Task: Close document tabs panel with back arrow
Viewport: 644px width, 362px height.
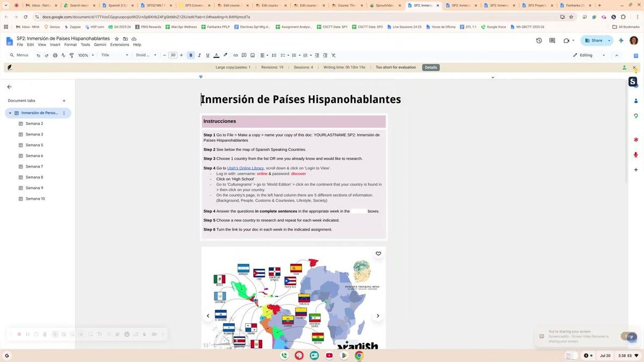Action: (9, 87)
